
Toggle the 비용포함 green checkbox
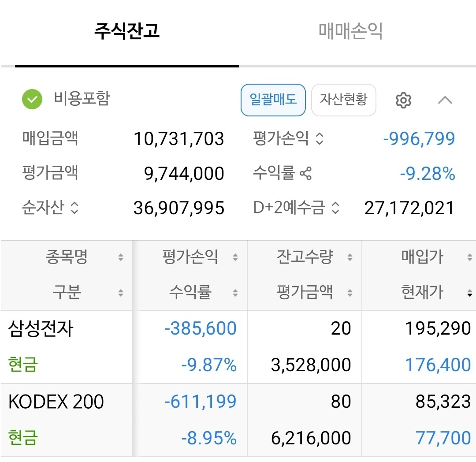32,99
